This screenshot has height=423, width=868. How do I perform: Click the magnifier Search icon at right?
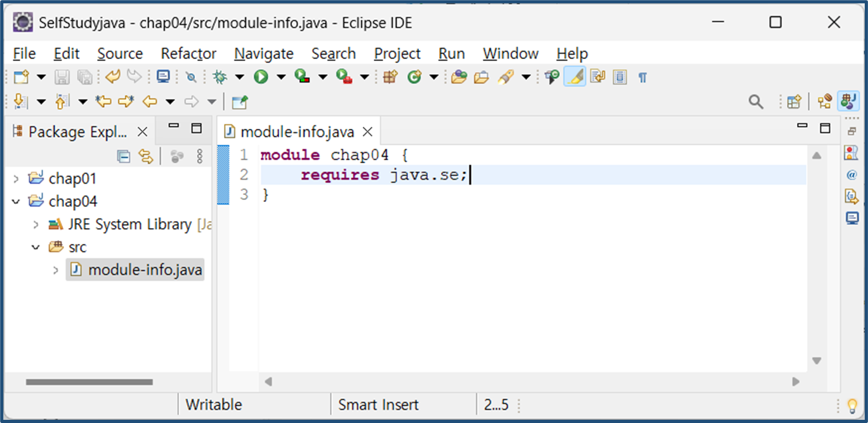pos(756,102)
